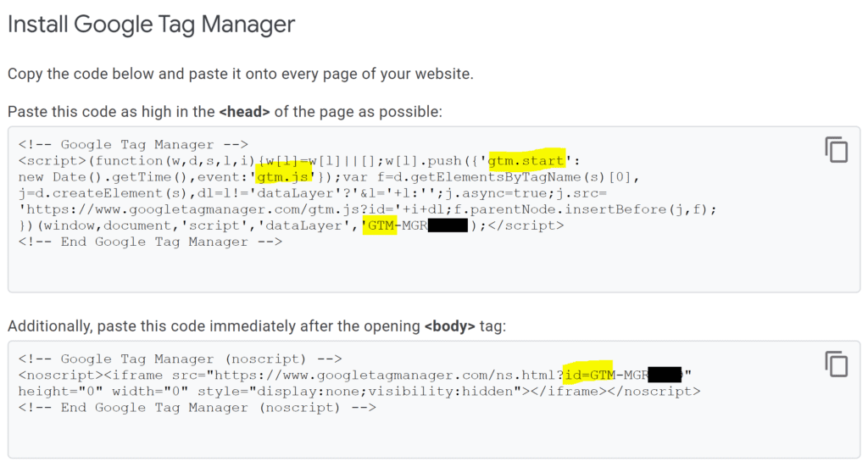
Task: Click the "<!-- End Google Tag Manager -->" comment
Action: [150, 242]
